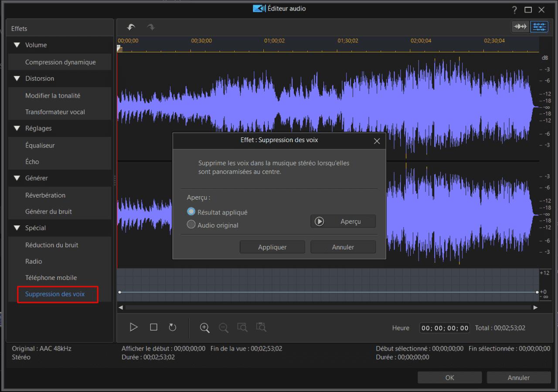The width and height of the screenshot is (558, 392).
Task: Toggle the highlighted mixer view mode
Action: point(539,27)
